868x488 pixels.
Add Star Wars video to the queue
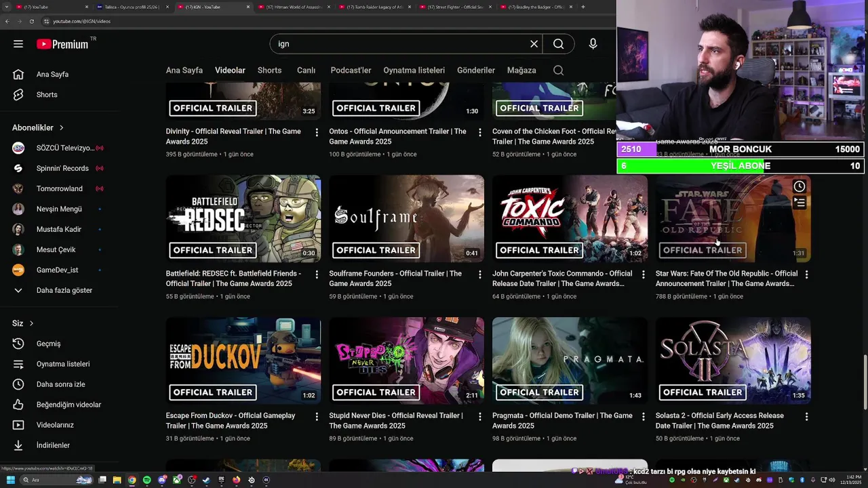(800, 202)
